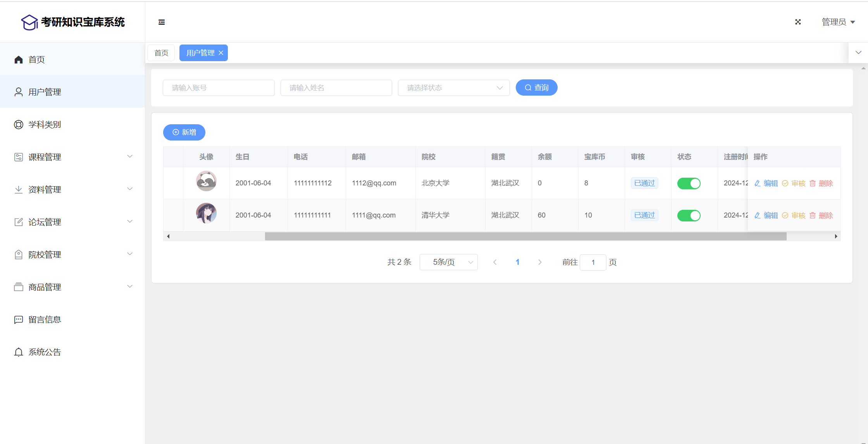Switch to the 首页 tab
Image resolution: width=868 pixels, height=444 pixels.
click(161, 53)
